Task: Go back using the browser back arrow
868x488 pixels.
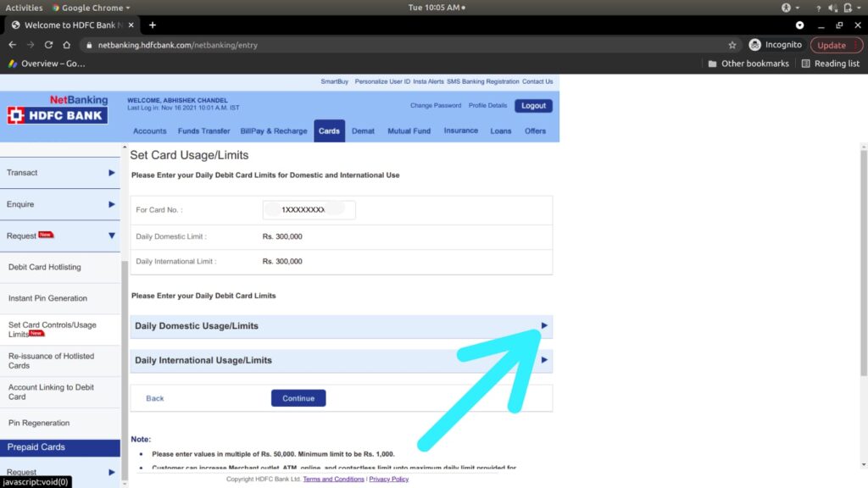Action: pyautogui.click(x=12, y=45)
